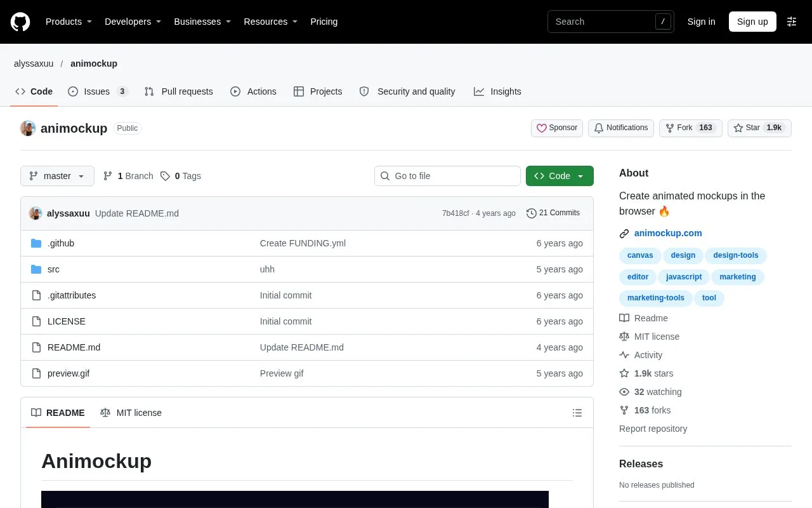The height and width of the screenshot is (508, 812).
Task: Open the Actions tab
Action: [253, 91]
